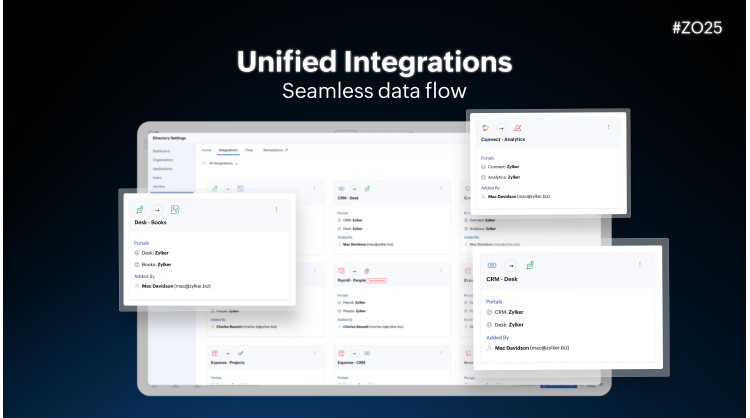Open the three-dot menu on enlarged CRM - Desk card

(x=640, y=264)
